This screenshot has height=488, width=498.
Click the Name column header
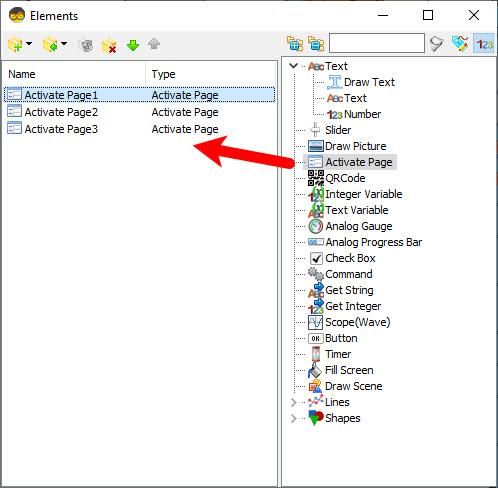click(x=74, y=74)
